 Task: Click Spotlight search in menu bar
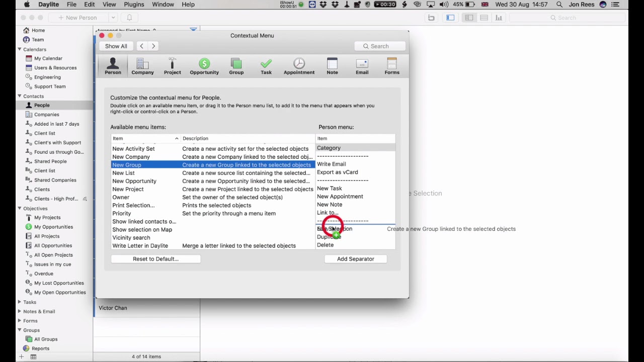point(559,5)
